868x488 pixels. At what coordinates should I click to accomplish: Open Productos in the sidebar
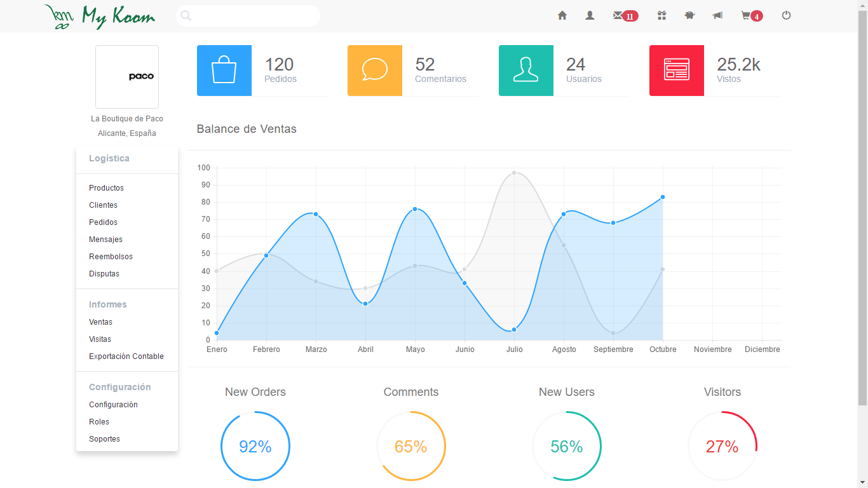[106, 188]
